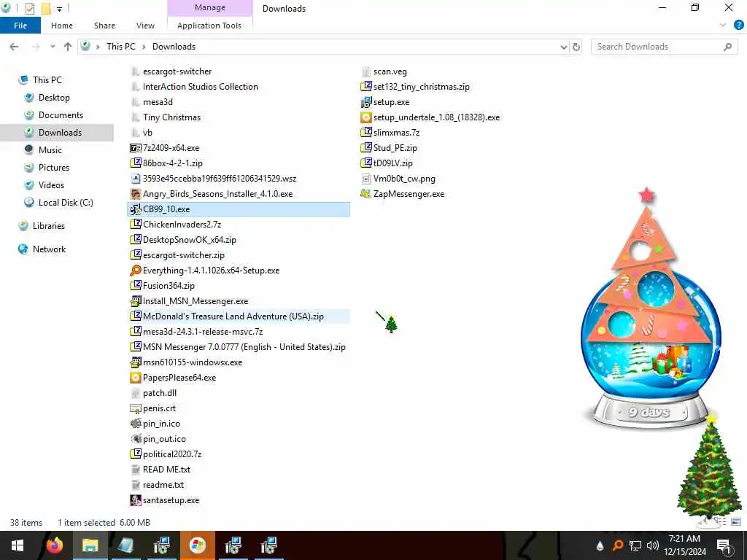
Task: Select the setup.exe installer icon
Action: [366, 102]
